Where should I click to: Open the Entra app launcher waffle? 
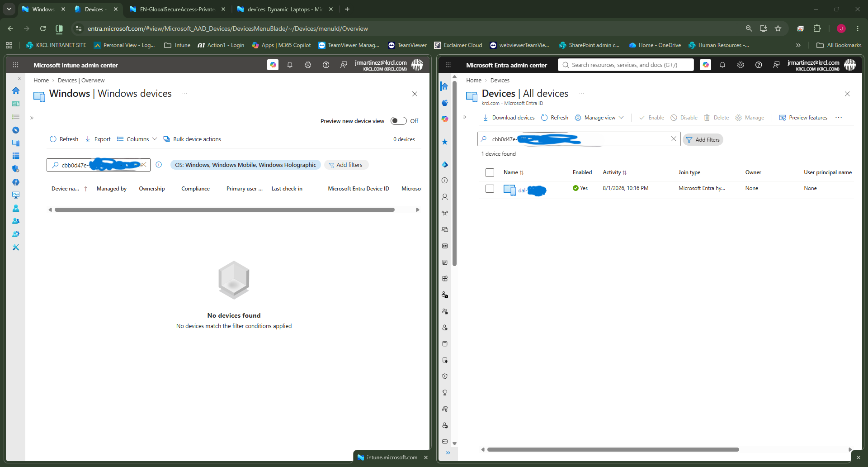pyautogui.click(x=448, y=65)
